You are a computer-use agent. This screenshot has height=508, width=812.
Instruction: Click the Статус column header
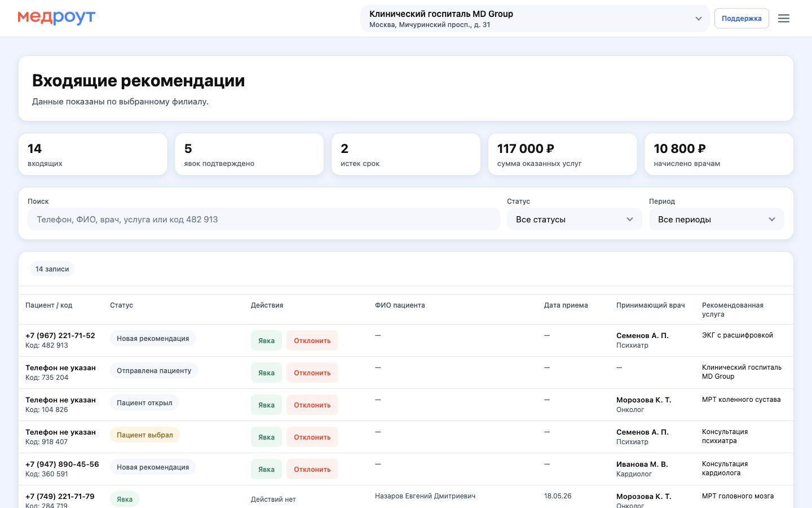122,305
